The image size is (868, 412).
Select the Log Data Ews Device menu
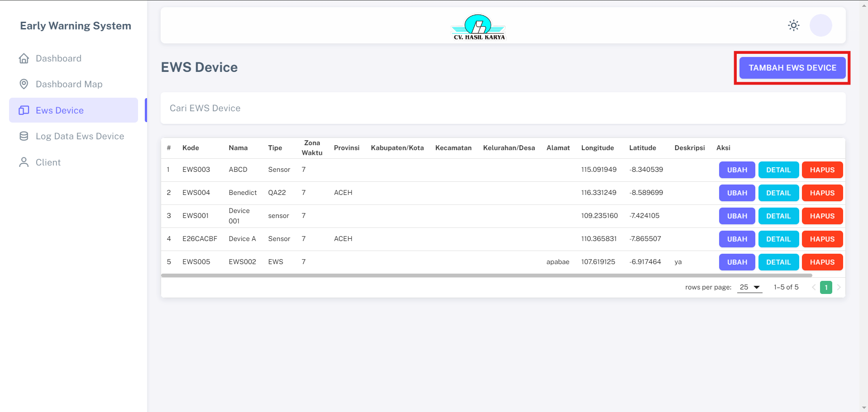click(80, 136)
